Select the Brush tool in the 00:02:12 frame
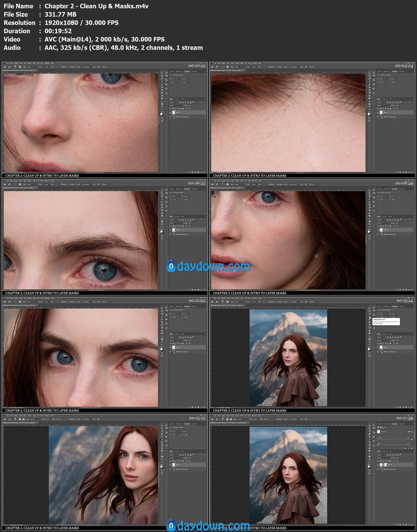417x532 pixels. coord(162,84)
